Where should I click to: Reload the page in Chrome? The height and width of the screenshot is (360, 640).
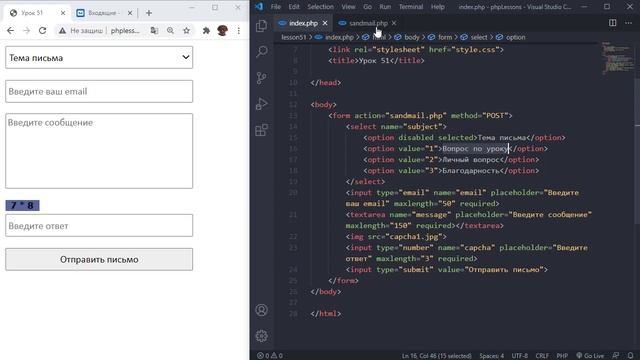tap(42, 31)
